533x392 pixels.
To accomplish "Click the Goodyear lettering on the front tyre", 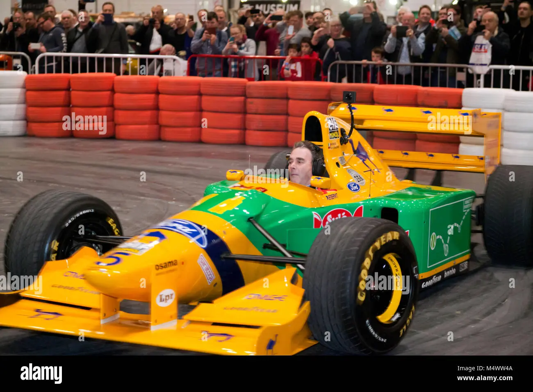I will pyautogui.click(x=378, y=267).
